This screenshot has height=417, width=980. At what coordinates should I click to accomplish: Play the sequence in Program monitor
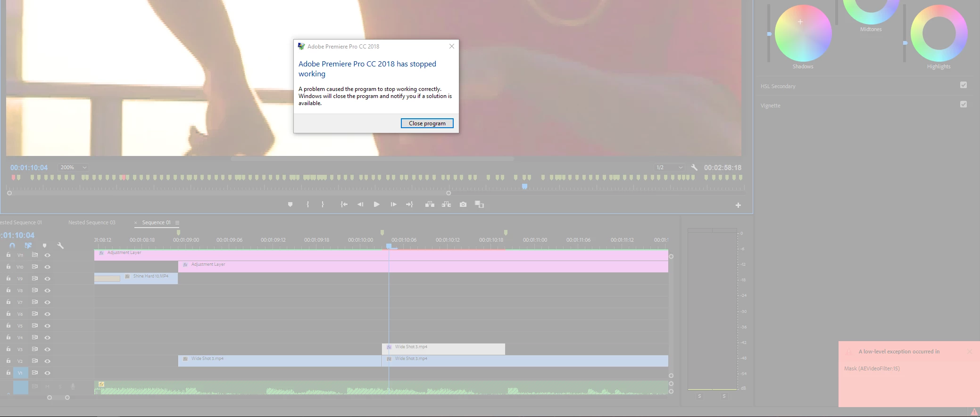click(376, 204)
